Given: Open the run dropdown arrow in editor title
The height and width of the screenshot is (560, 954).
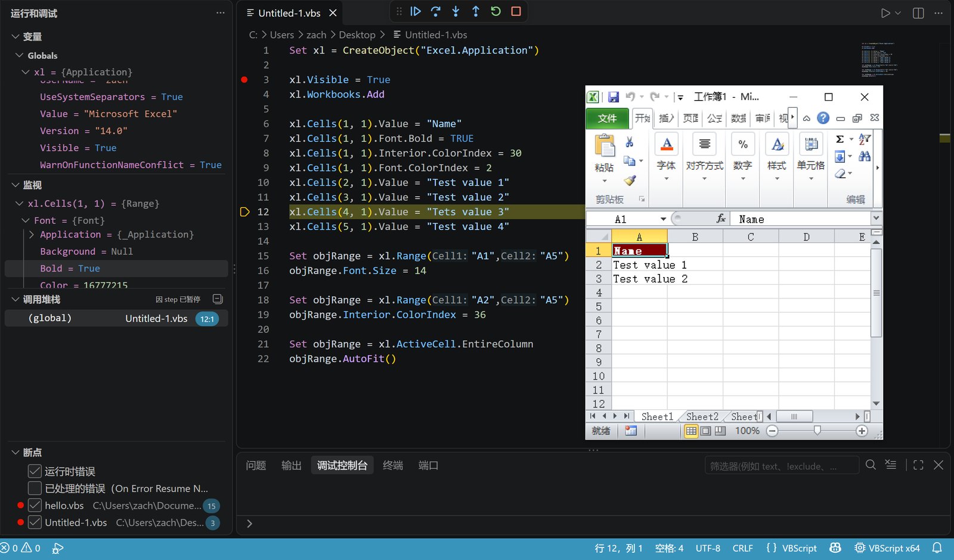Looking at the screenshot, I should (898, 13).
